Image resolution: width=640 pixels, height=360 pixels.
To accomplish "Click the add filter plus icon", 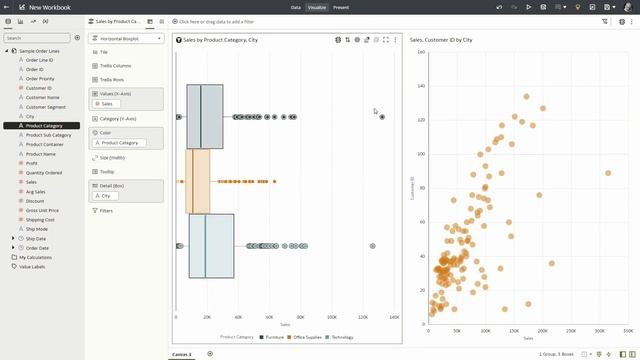I will (x=175, y=22).
